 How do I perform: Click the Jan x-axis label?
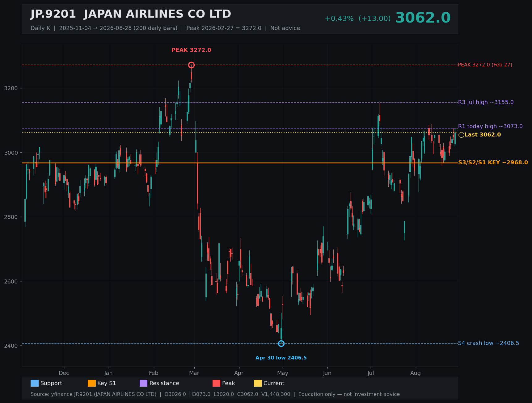108,373
